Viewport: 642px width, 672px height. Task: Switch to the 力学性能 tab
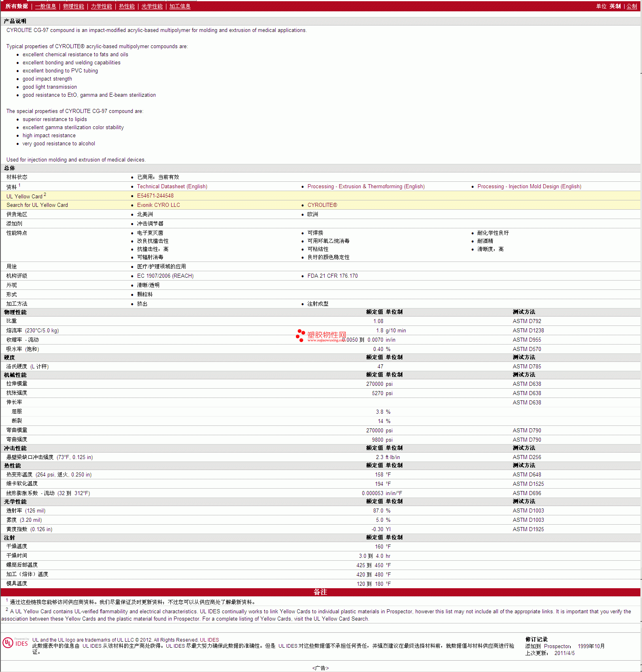101,6
